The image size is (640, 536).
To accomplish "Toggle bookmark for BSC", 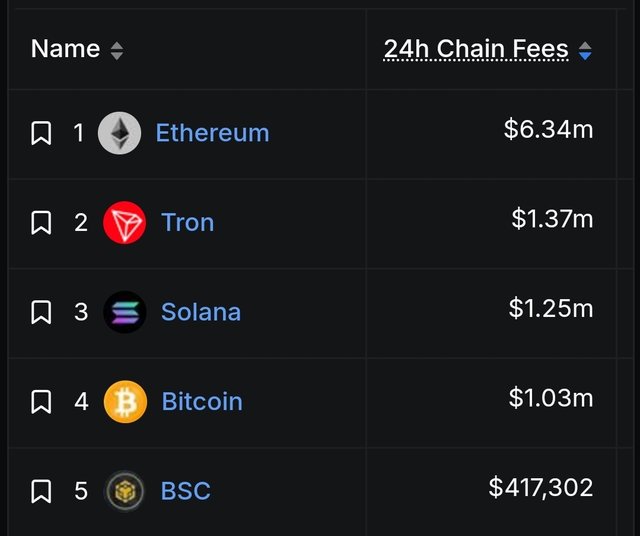I will [41, 491].
